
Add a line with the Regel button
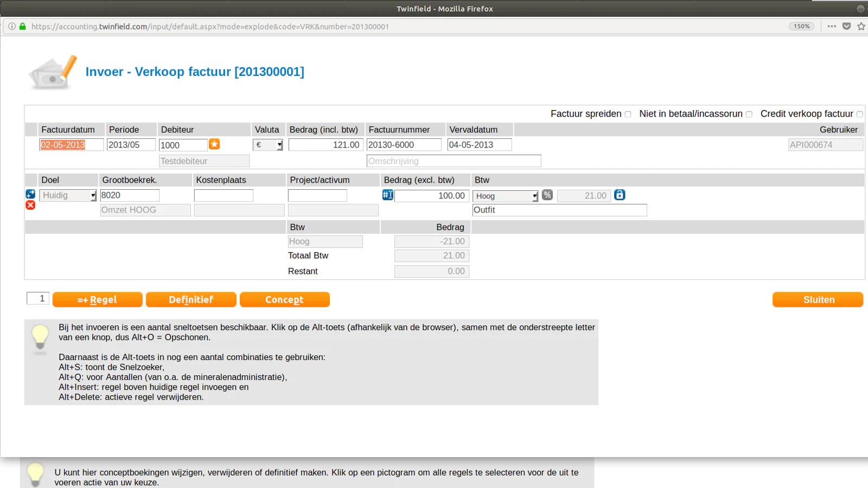tap(98, 300)
